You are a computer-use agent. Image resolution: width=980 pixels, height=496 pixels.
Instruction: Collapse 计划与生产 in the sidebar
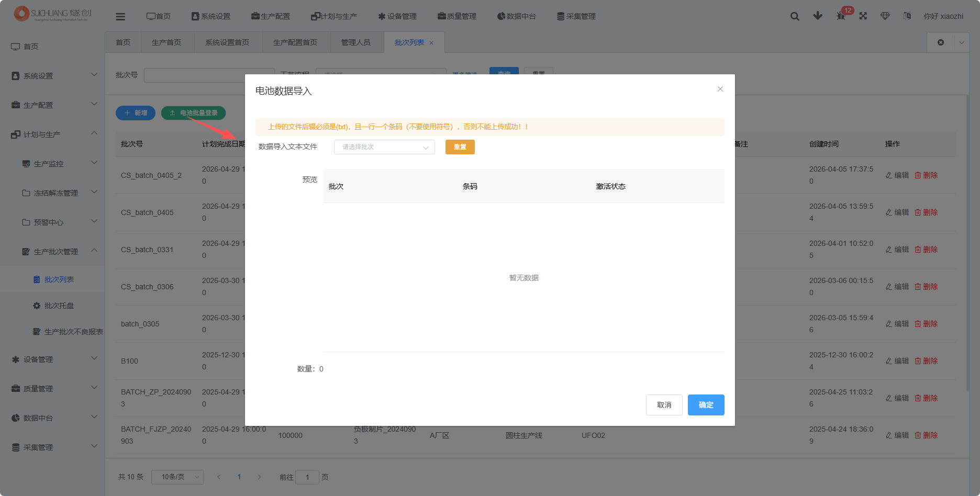[x=52, y=134]
